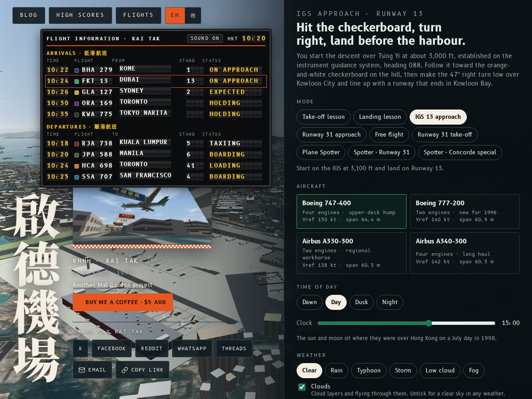Click the HKT 10:20 clock display
The image size is (532, 399).
(x=246, y=39)
